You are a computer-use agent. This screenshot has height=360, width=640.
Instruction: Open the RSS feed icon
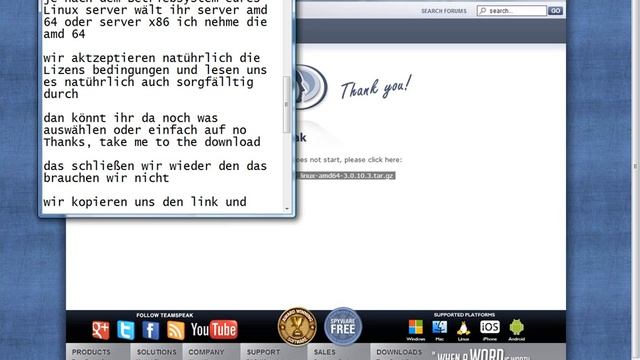pyautogui.click(x=176, y=330)
